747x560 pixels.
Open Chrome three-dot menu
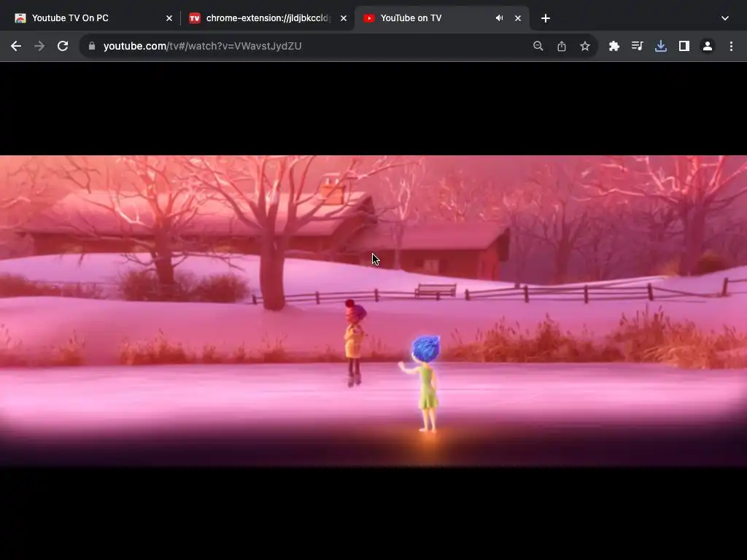(x=731, y=46)
